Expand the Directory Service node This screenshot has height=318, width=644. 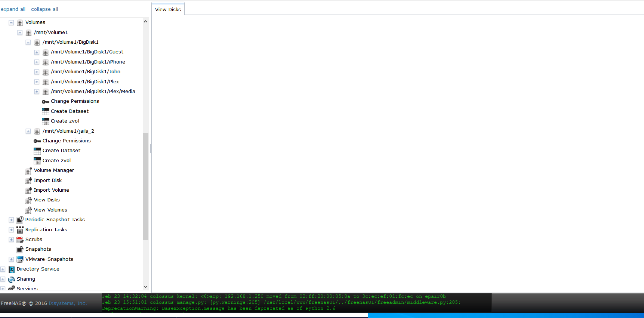click(3, 269)
